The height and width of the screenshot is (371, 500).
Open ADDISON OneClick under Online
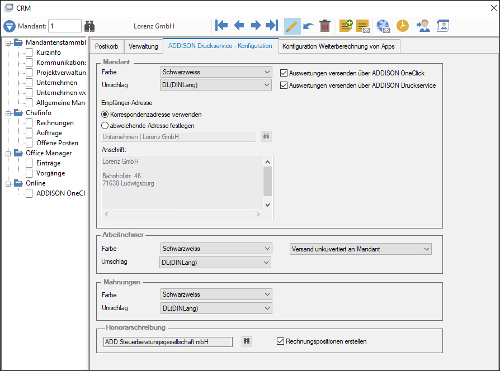point(61,193)
